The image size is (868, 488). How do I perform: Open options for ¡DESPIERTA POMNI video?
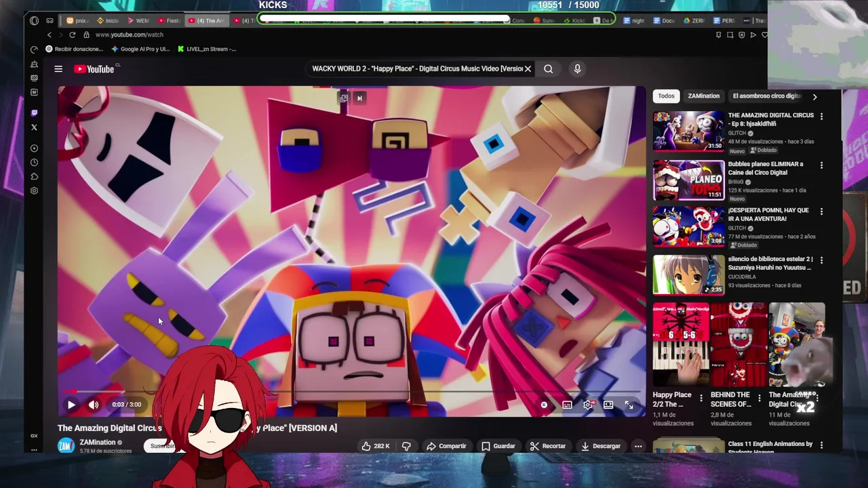coord(821,211)
